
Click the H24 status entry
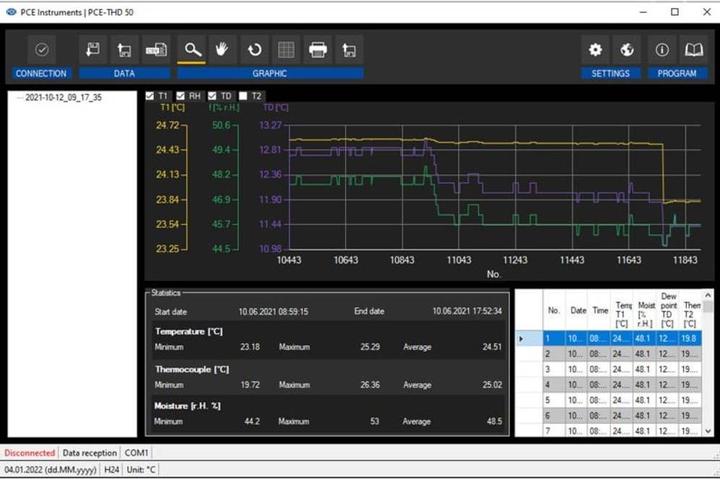click(112, 470)
